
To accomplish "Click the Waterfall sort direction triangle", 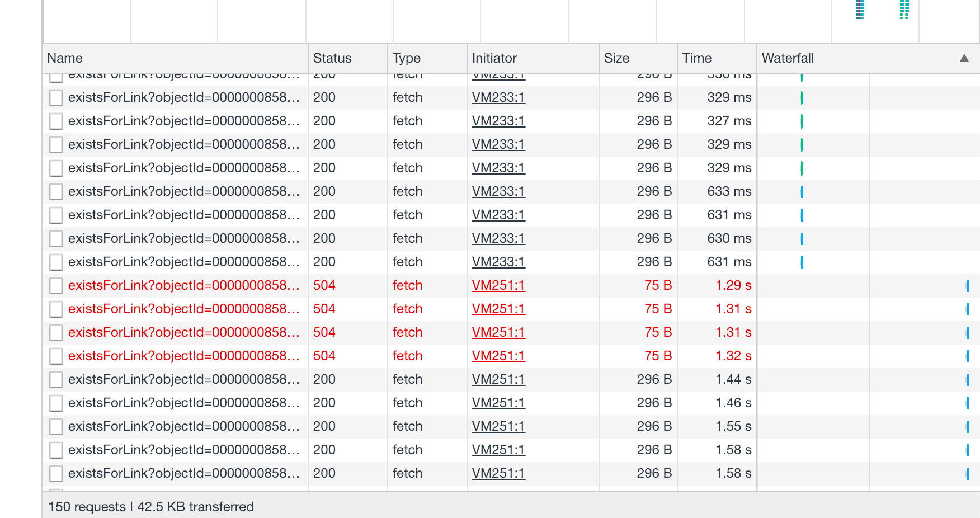I will 963,58.
